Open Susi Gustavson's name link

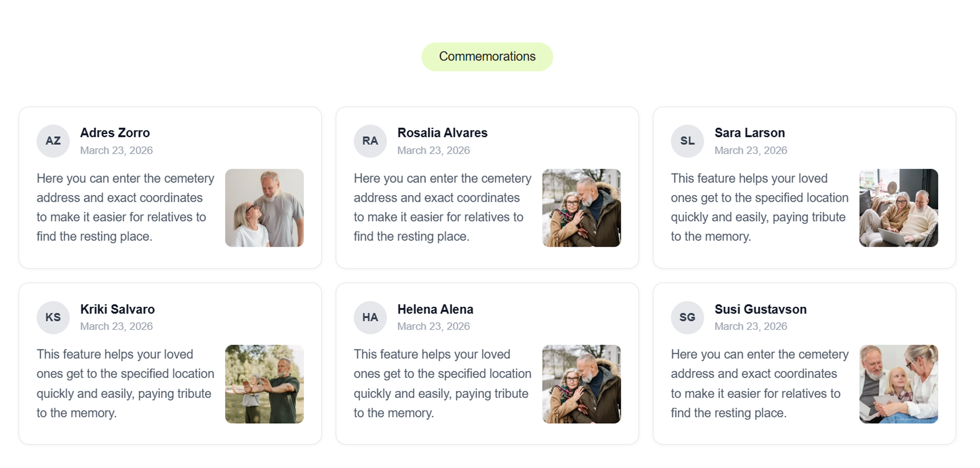(760, 309)
